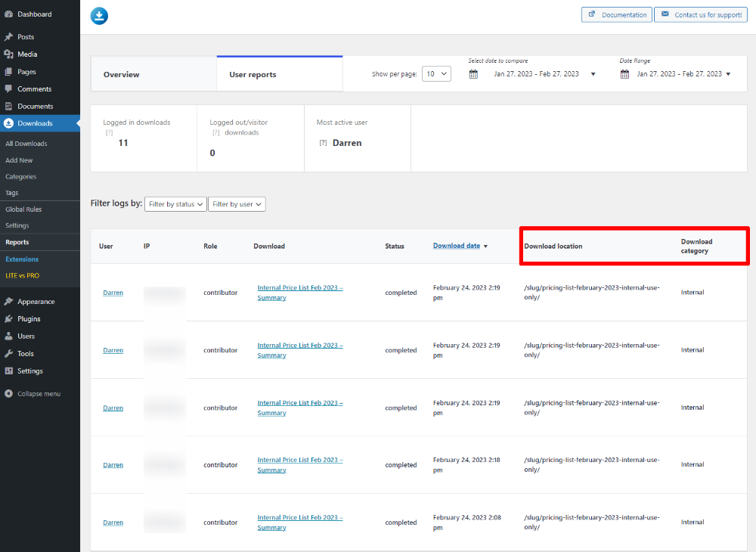The width and height of the screenshot is (756, 552).
Task: Click the help icon under Logged in downloads
Action: coord(109,132)
